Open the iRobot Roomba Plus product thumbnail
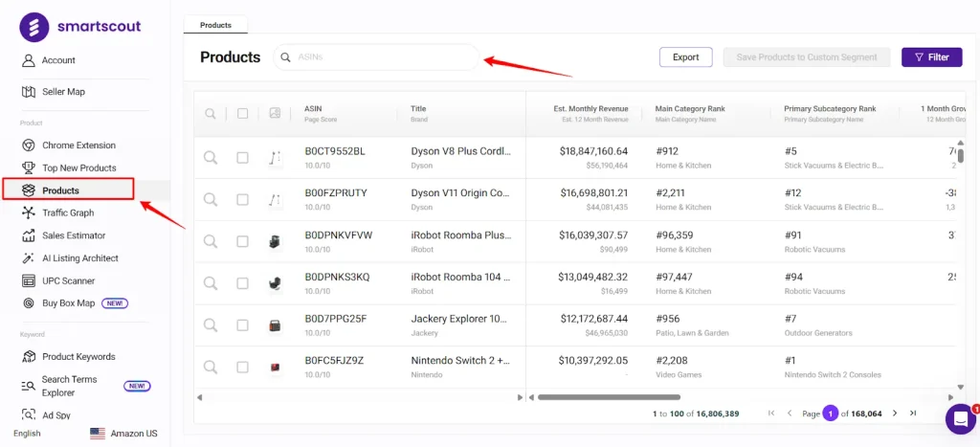This screenshot has width=980, height=447. pos(275,242)
